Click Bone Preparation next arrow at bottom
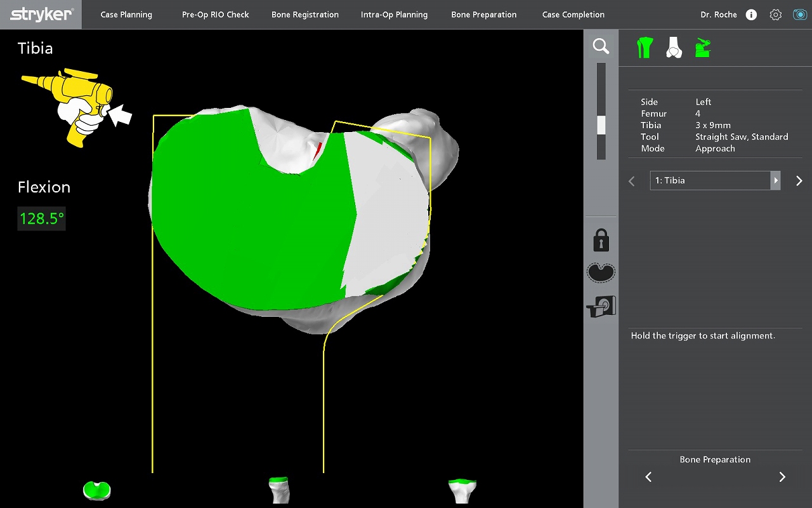The image size is (812, 508). [x=782, y=477]
